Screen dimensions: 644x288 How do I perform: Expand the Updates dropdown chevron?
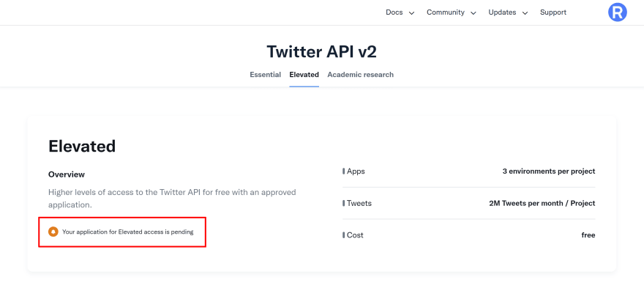525,13
